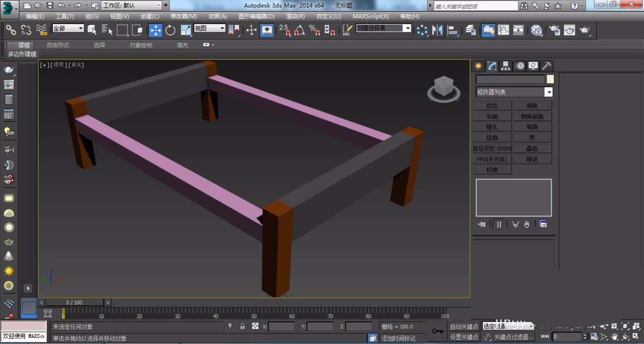Screen dimensions: 644x344
Task: Apply the 弯曲 modifier button
Action: coord(532,127)
